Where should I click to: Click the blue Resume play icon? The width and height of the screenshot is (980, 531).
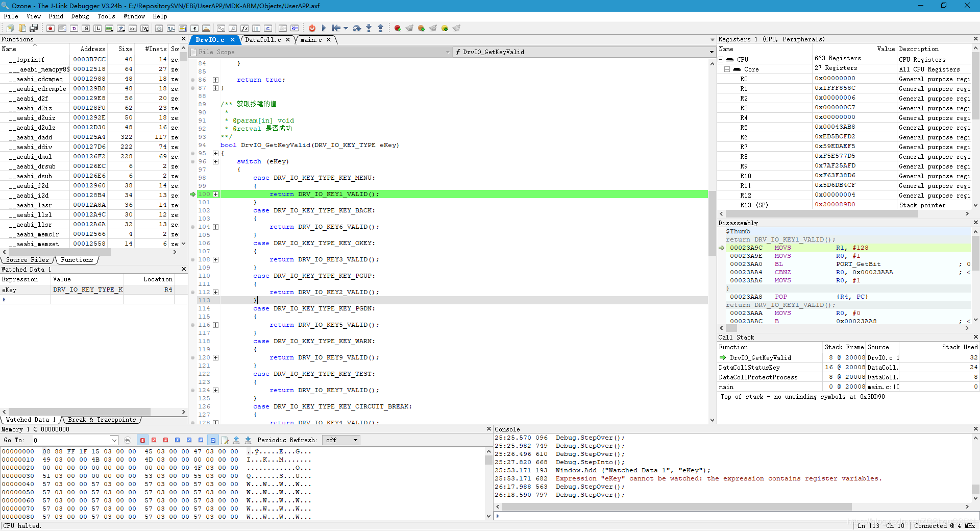pyautogui.click(x=324, y=28)
